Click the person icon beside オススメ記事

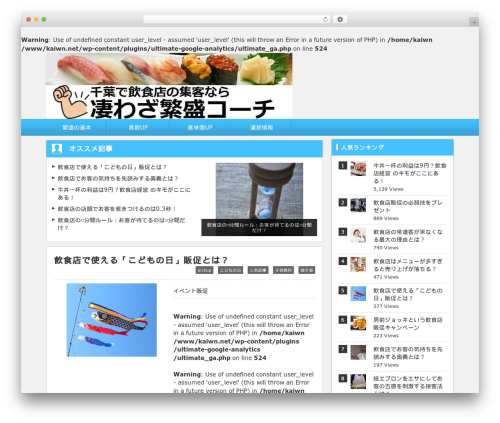pos(57,148)
